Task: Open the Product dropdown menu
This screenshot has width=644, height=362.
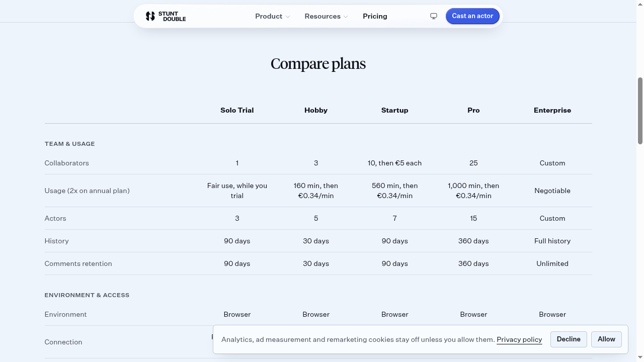Action: click(x=272, y=16)
